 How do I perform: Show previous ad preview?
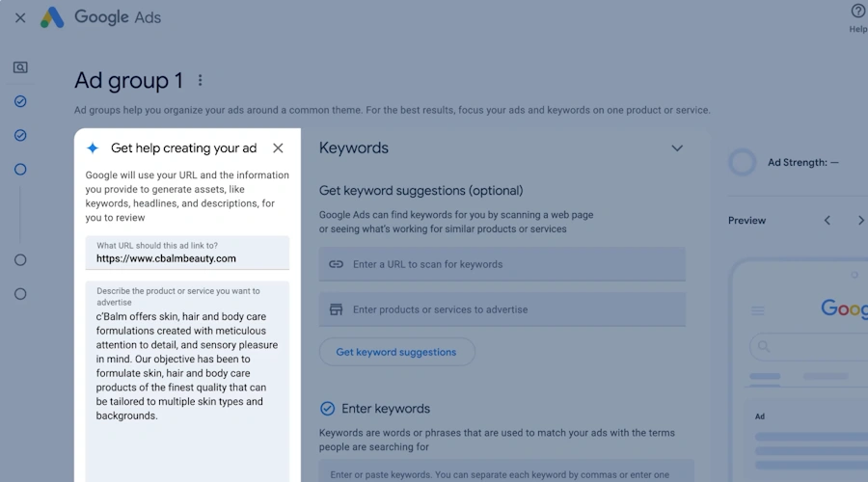coord(827,221)
